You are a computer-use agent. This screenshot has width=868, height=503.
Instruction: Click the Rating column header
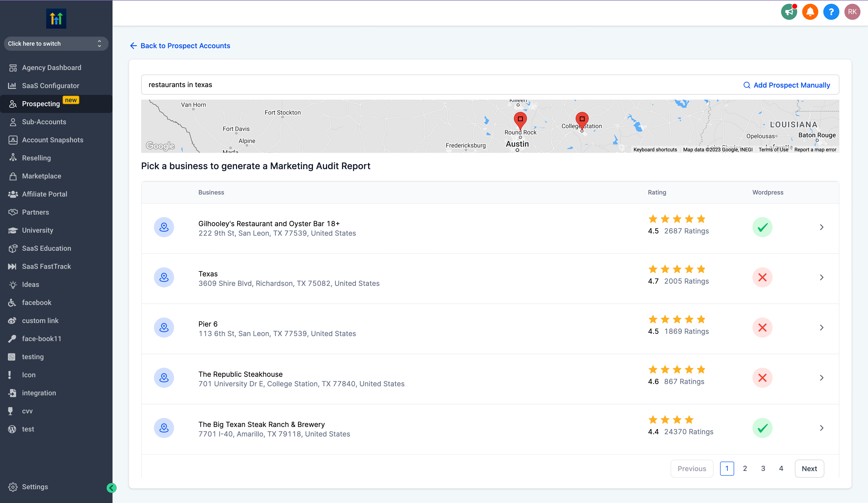657,193
